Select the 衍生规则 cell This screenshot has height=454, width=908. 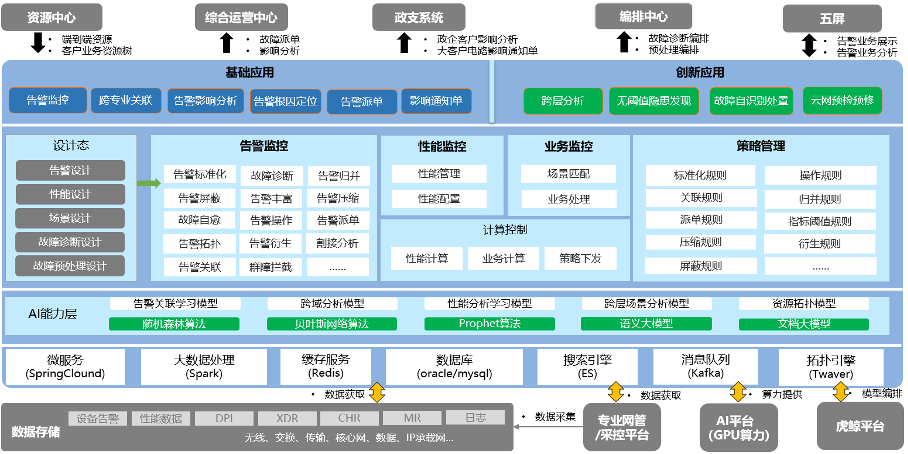tap(821, 244)
